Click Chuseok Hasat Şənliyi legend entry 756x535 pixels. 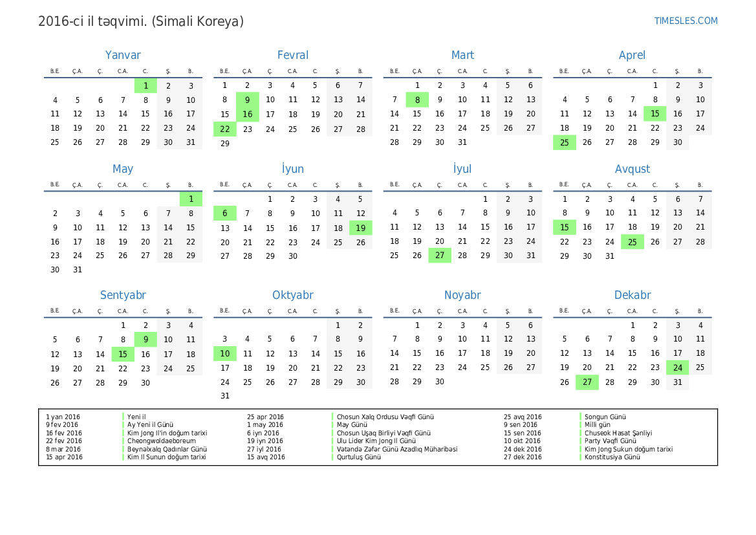[618, 433]
